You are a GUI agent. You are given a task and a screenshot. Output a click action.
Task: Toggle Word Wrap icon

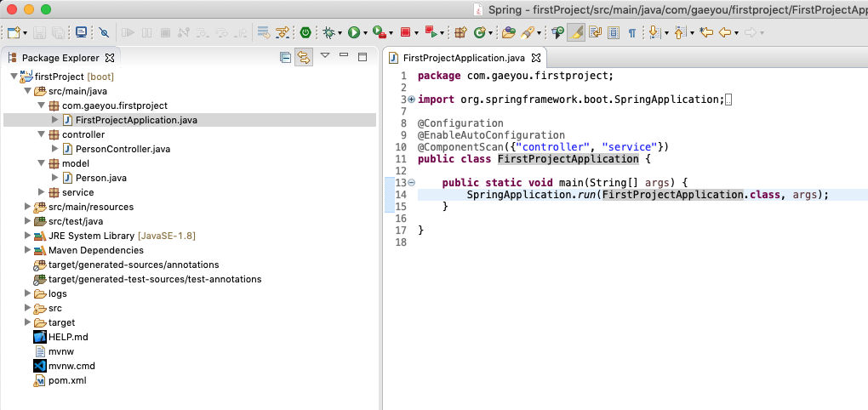(595, 33)
